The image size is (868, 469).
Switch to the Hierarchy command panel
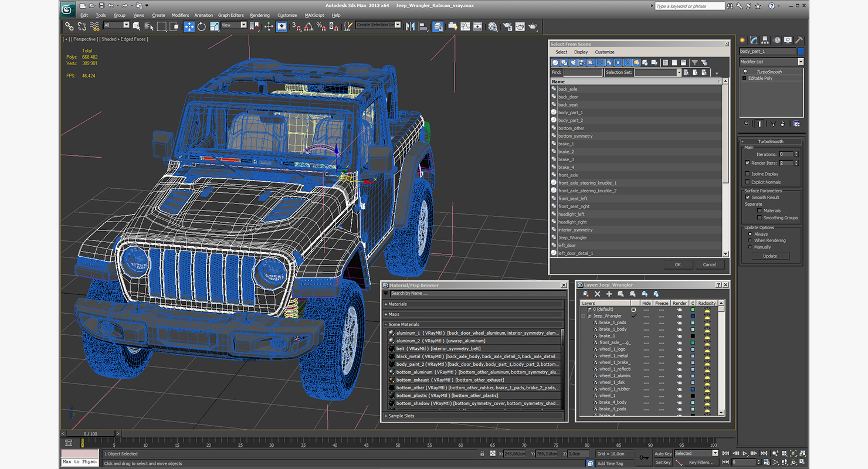766,40
